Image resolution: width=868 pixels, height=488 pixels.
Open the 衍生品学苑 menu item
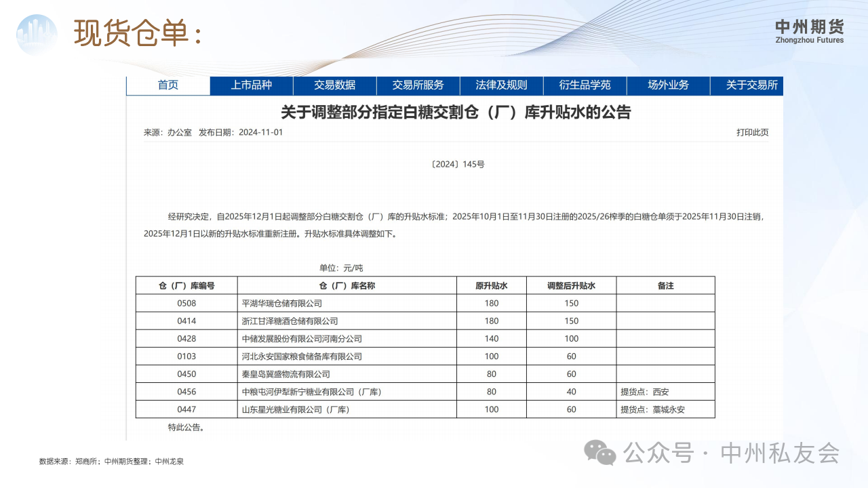[585, 85]
